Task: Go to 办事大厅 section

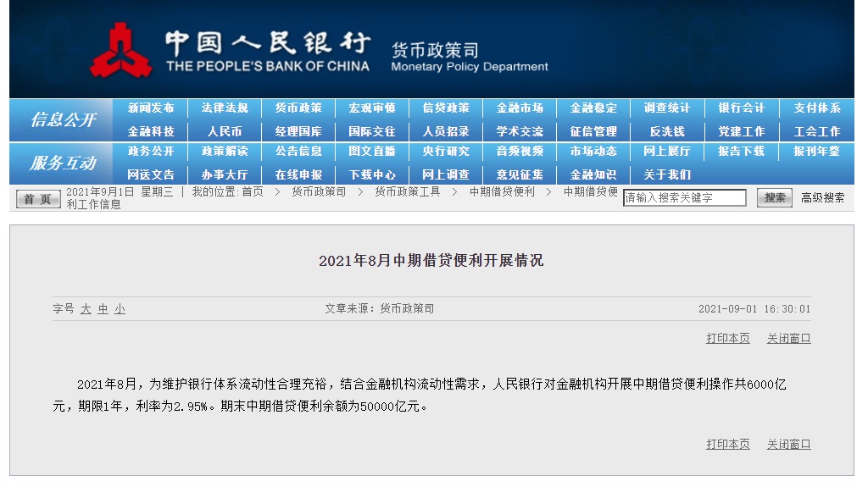Action: click(225, 174)
